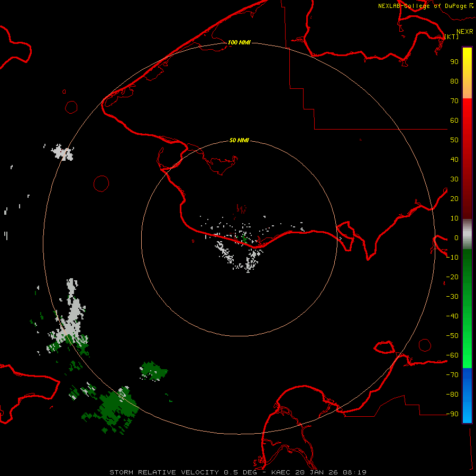Click the positive "90" scale value
This screenshot has width=476, height=476.
[454, 62]
